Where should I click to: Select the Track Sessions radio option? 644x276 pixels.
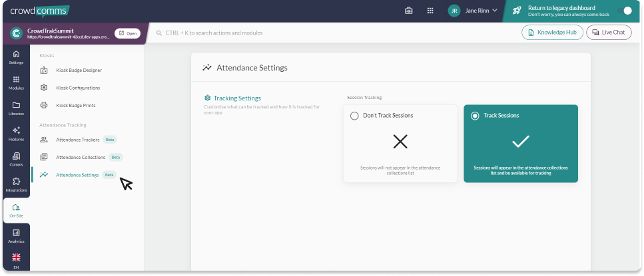tap(474, 116)
